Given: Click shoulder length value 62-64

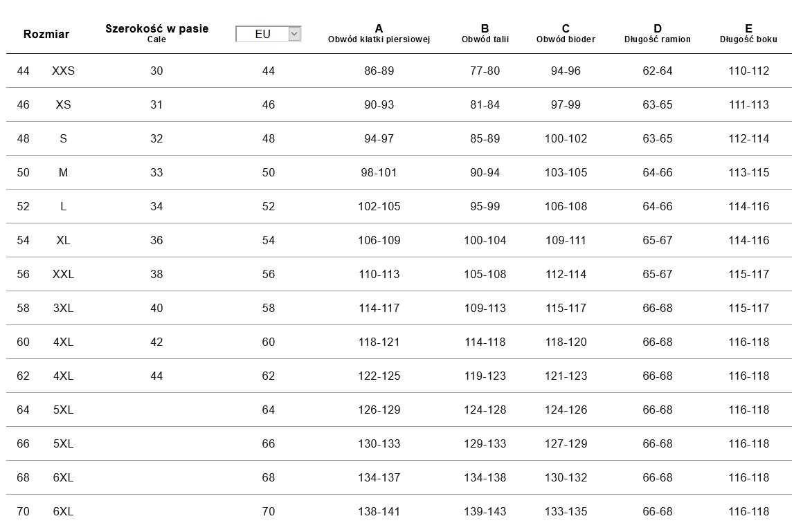Looking at the screenshot, I should click(x=657, y=71).
